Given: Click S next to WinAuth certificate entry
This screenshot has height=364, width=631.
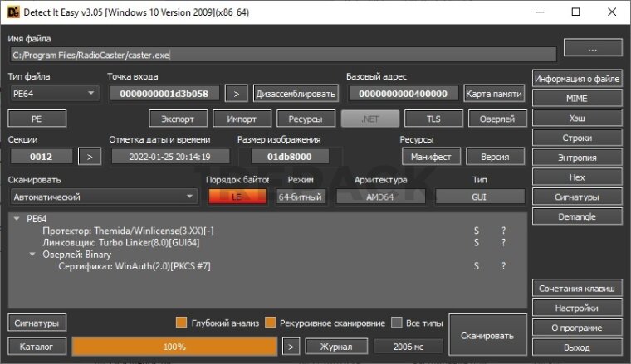Looking at the screenshot, I should click(x=477, y=266).
